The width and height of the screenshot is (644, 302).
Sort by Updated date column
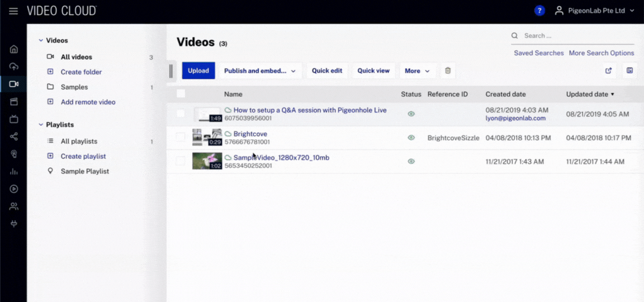click(590, 94)
